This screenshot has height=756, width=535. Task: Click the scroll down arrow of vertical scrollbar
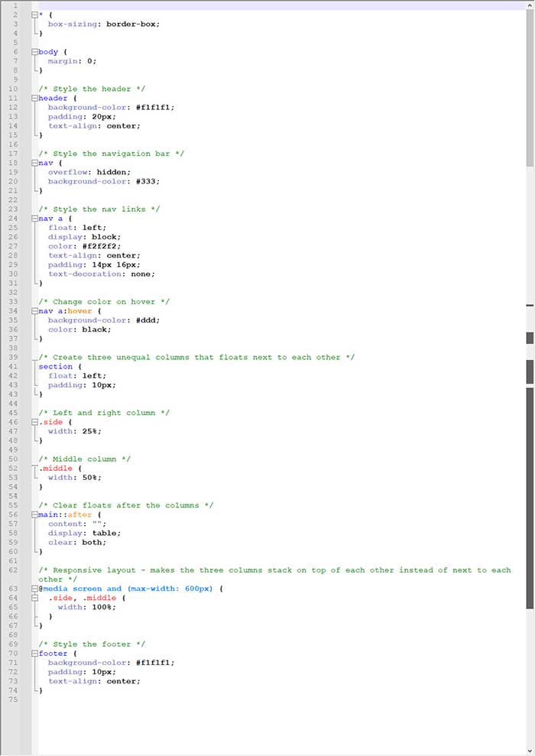530,751
